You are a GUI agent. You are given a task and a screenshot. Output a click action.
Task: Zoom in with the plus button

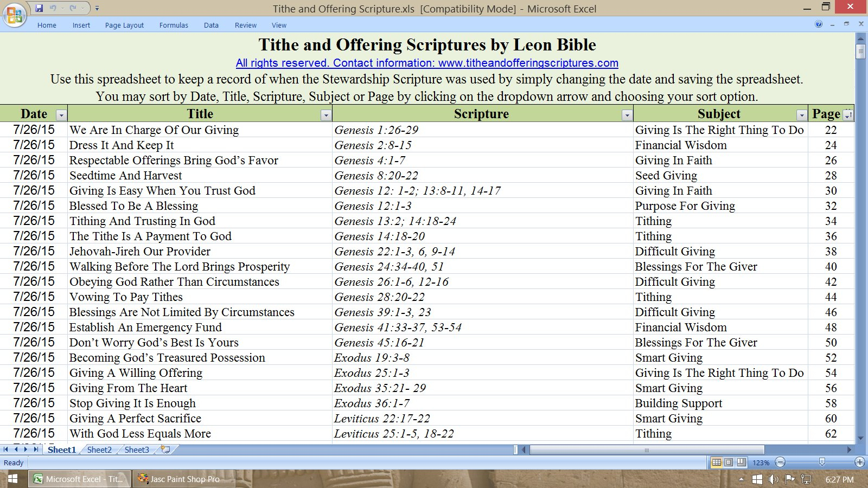[x=859, y=462]
